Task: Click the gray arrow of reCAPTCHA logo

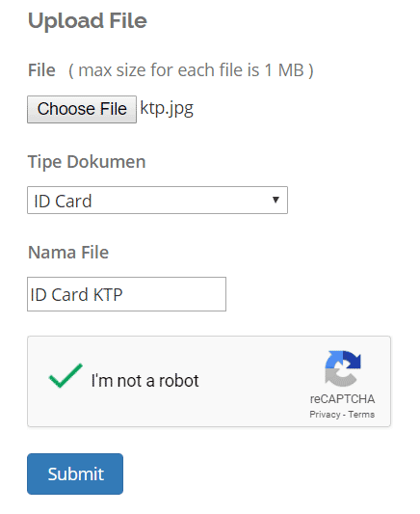Action: pyautogui.click(x=339, y=378)
